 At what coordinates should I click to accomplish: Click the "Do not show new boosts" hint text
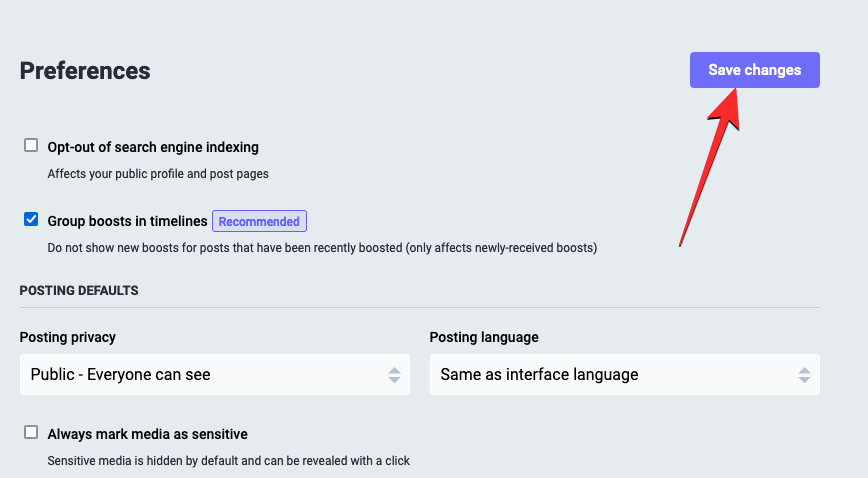click(322, 247)
